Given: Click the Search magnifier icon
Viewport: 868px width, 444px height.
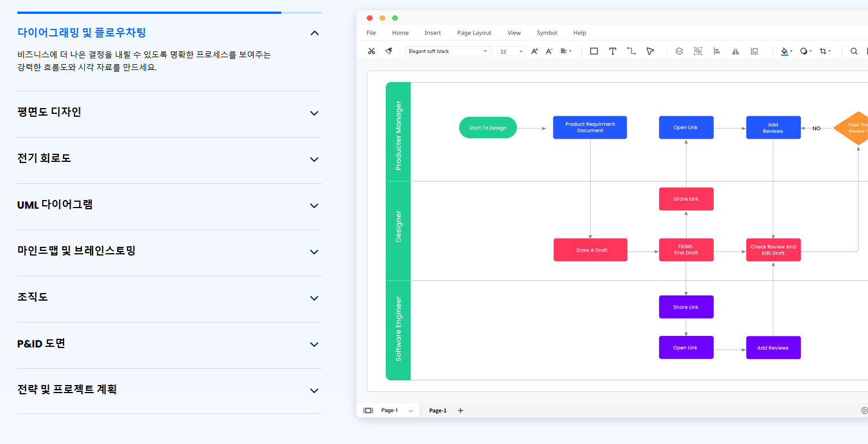Looking at the screenshot, I should click(854, 51).
